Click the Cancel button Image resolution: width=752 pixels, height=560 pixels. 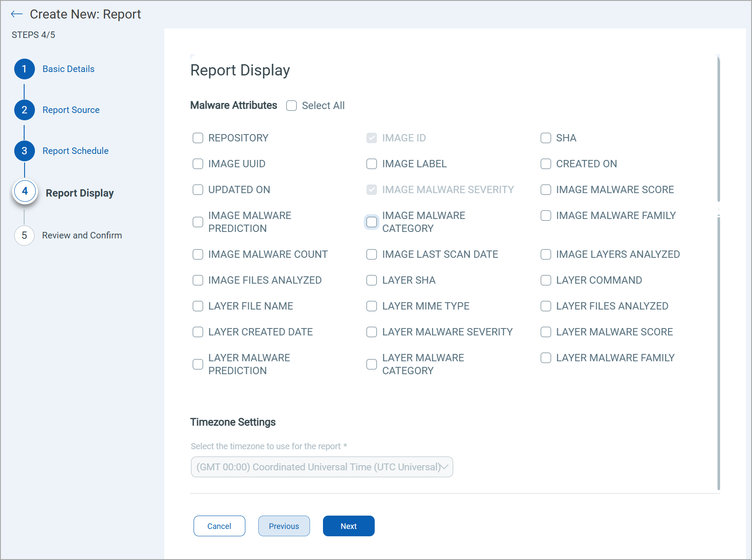219,526
